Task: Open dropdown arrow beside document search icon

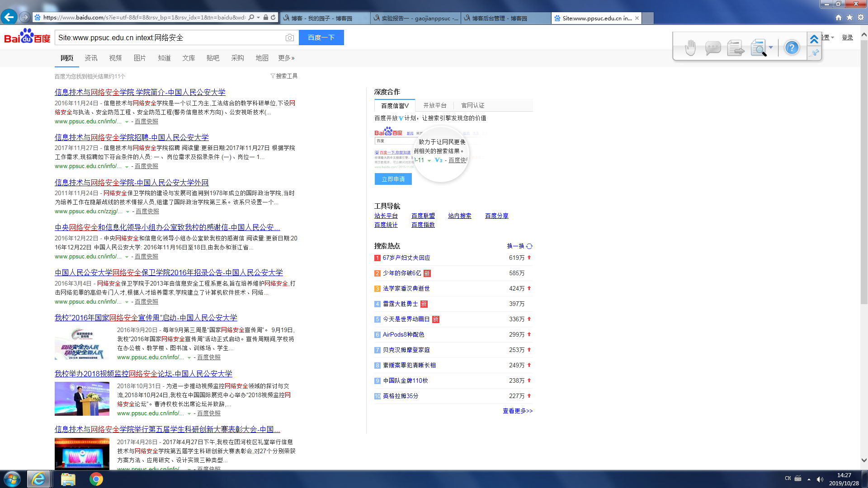Action: (x=771, y=47)
